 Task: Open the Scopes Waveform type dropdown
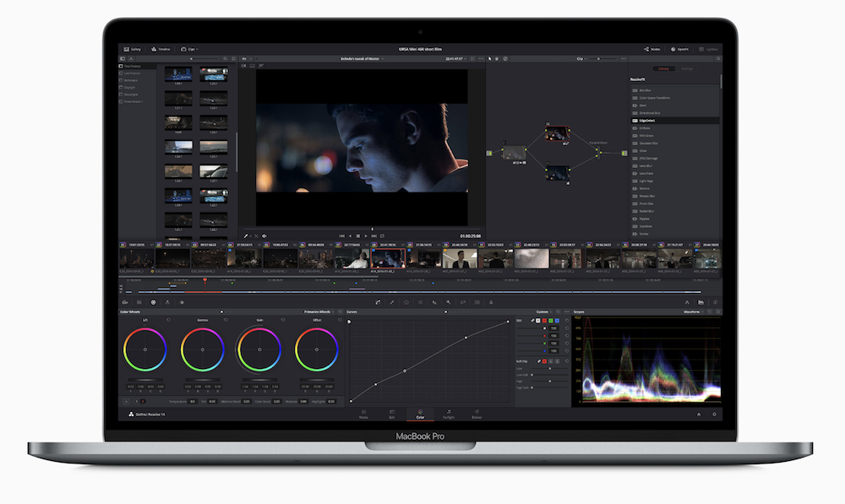(x=694, y=312)
